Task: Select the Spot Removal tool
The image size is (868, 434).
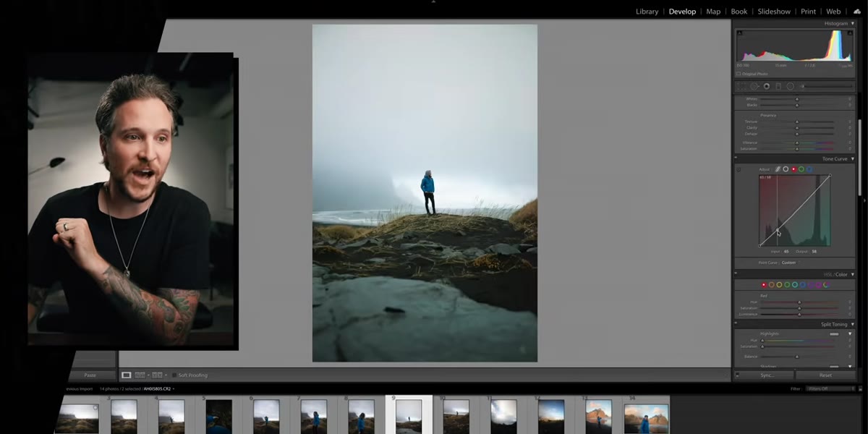Action: pyautogui.click(x=754, y=86)
